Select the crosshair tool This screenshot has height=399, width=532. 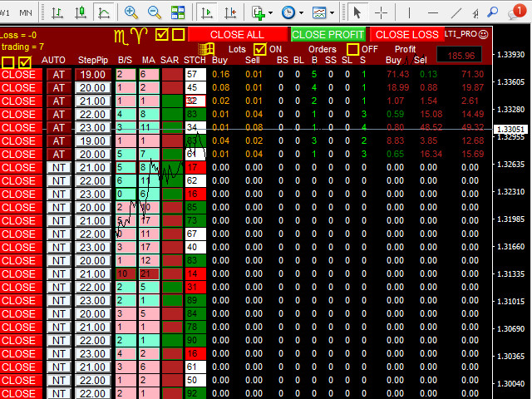pyautogui.click(x=381, y=13)
